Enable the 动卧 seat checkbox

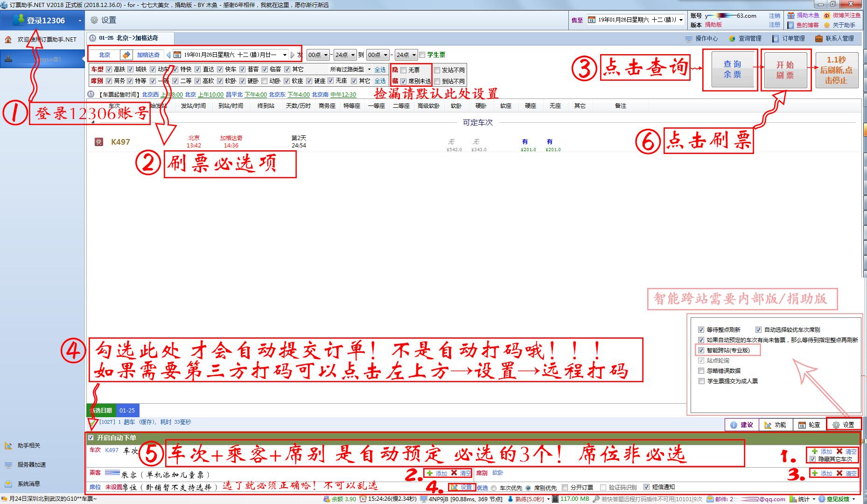[x=264, y=81]
